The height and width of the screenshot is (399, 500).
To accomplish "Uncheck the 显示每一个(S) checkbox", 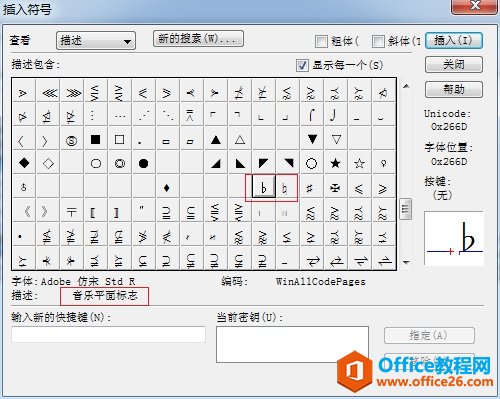I will (302, 65).
